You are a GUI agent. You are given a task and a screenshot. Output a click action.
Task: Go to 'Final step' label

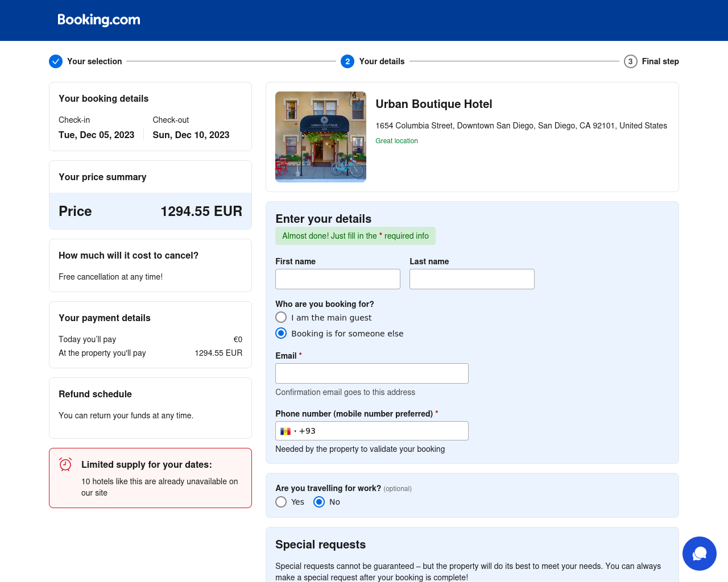click(x=660, y=61)
